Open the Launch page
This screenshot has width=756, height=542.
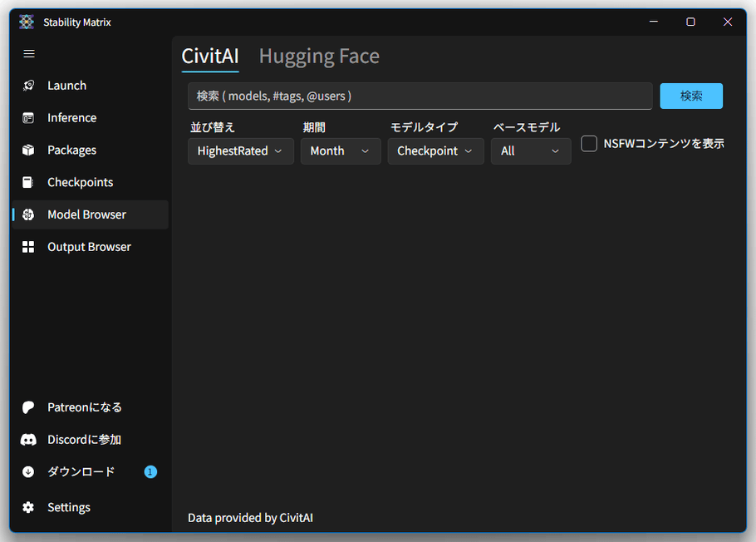click(91, 86)
